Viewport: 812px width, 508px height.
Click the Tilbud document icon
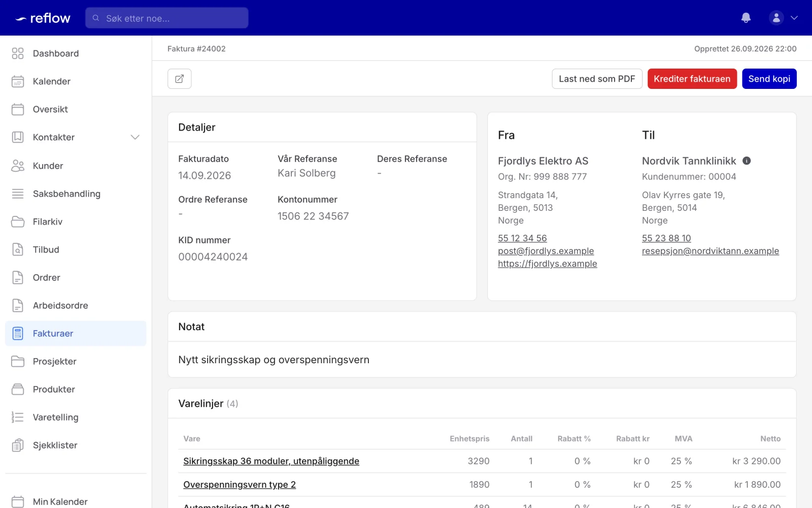(18, 249)
